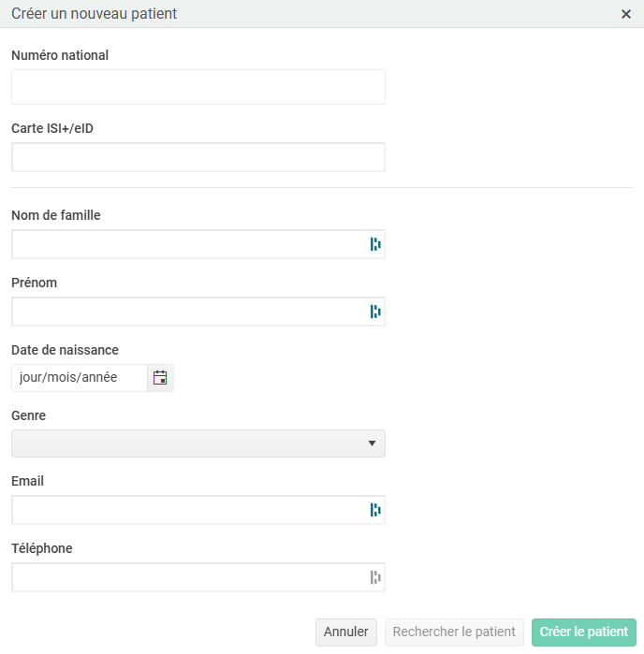644x654 pixels.
Task: Close the Créer un nouveau patient dialog
Action: [x=625, y=14]
